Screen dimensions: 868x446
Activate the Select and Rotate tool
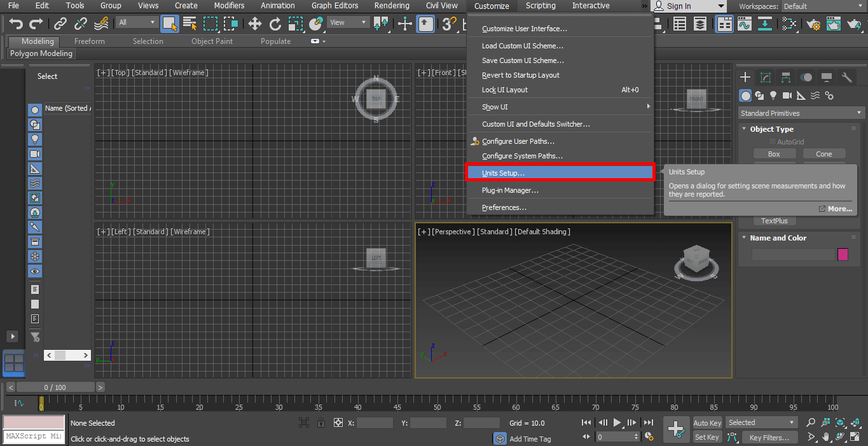[x=275, y=24]
